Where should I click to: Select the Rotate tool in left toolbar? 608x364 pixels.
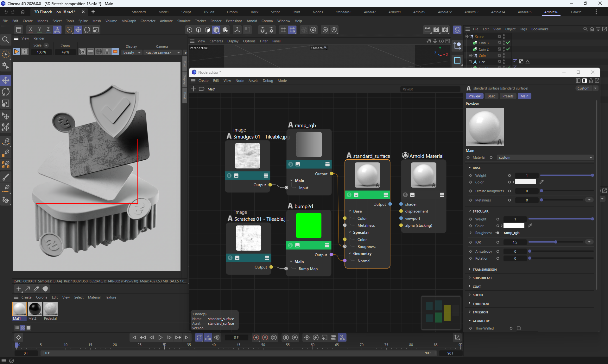coord(6,92)
